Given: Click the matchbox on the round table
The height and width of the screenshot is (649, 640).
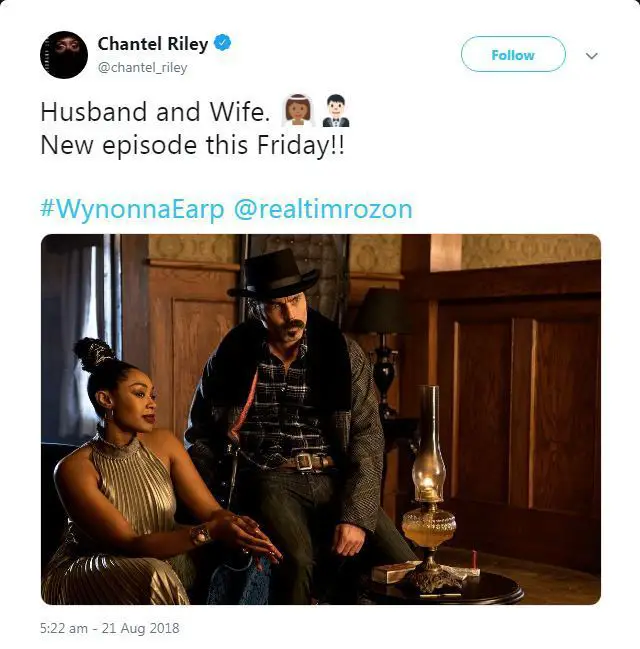Looking at the screenshot, I should click(x=395, y=571).
